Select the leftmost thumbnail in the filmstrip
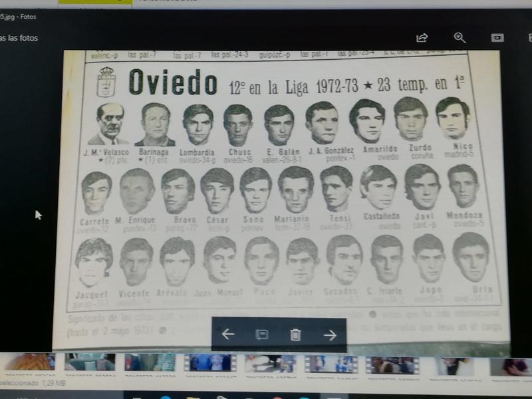The width and height of the screenshot is (532, 399). tap(29, 364)
